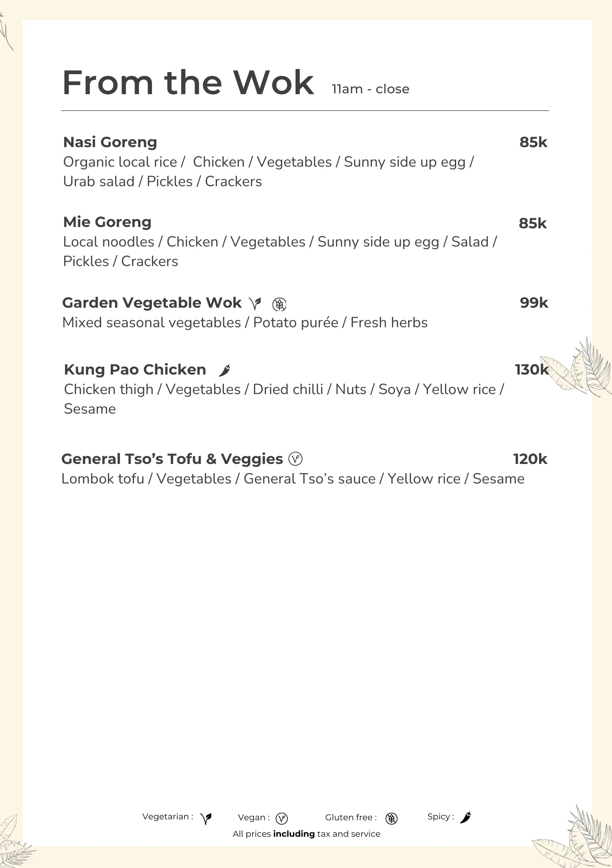This screenshot has width=612, height=868.
Task: Click the 11am - close hours text
Action: pyautogui.click(x=370, y=89)
